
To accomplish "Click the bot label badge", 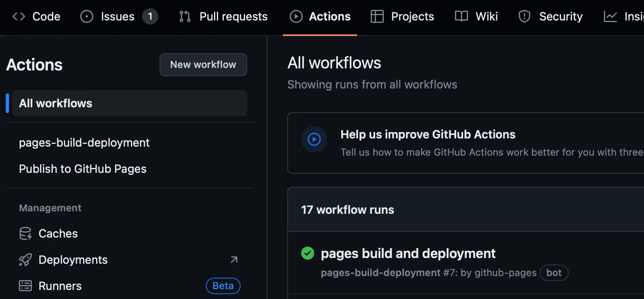I will click(x=554, y=273).
